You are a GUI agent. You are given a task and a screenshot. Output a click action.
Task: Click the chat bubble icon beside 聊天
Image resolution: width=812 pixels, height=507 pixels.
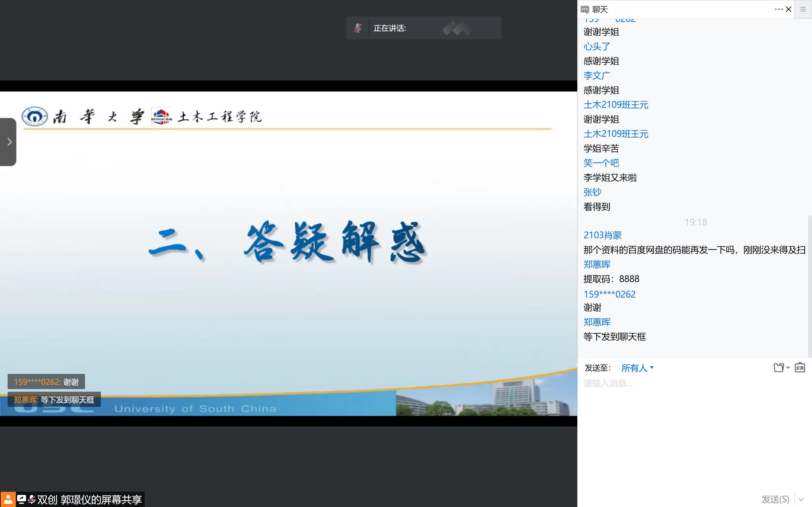(585, 10)
